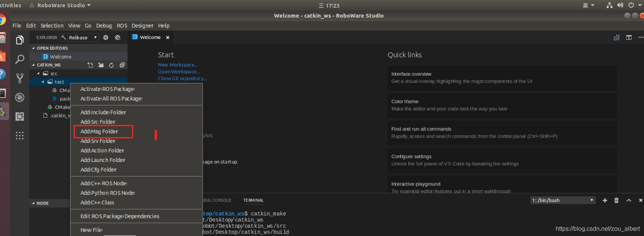The height and width of the screenshot is (236, 644).
Task: Open the Interactive playground quick link
Action: pos(502,184)
